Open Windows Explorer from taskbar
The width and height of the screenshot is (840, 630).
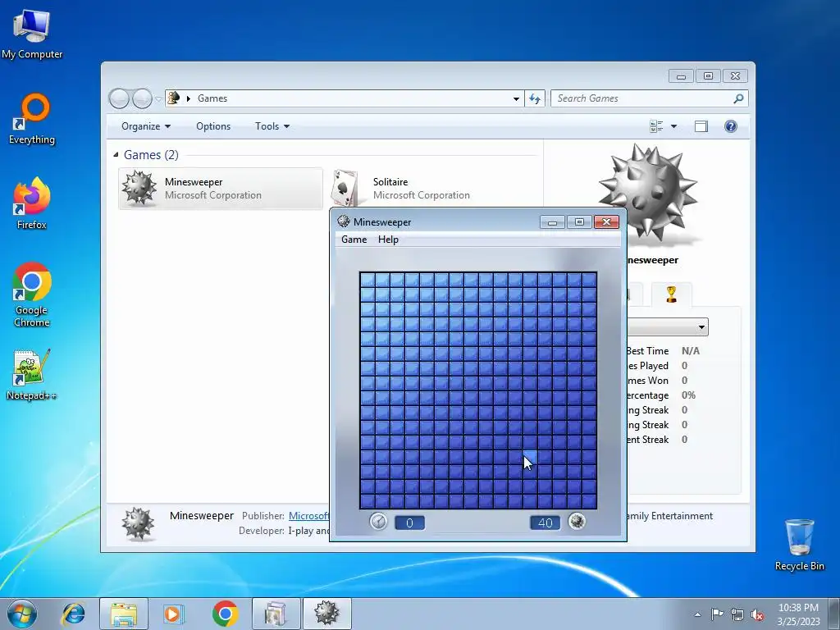[124, 614]
